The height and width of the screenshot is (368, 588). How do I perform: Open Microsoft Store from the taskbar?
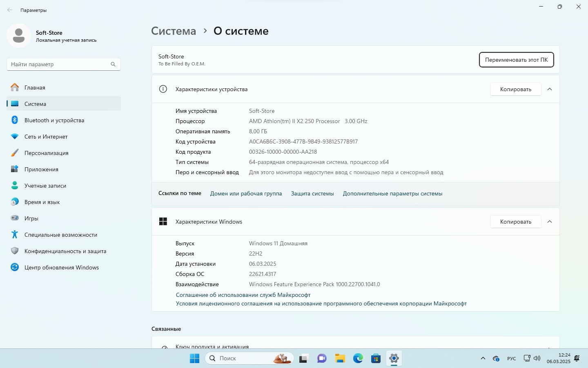[376, 359]
